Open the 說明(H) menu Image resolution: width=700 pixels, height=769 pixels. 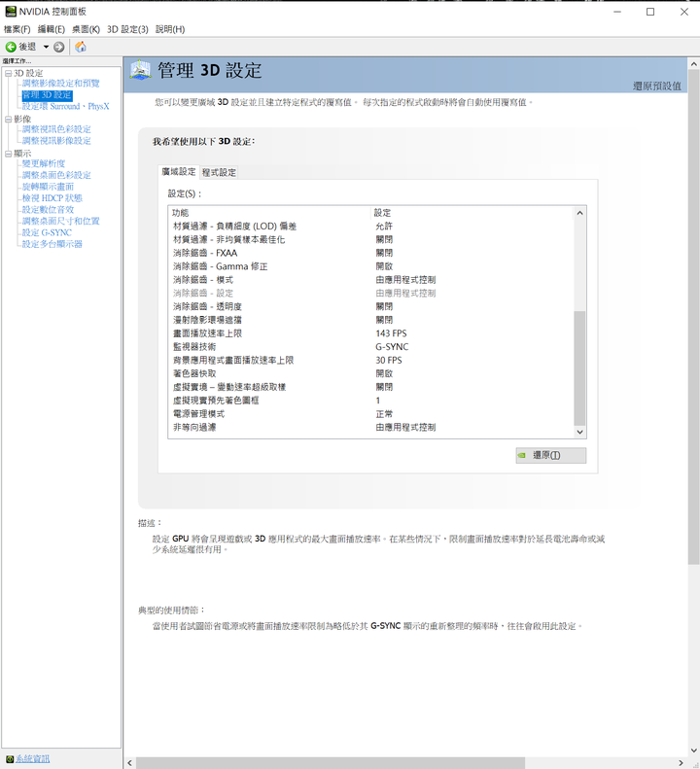pos(170,29)
